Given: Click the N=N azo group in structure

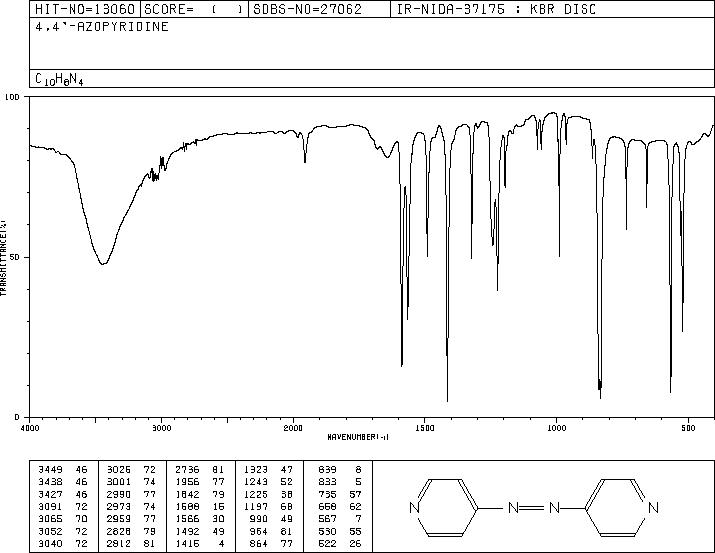Looking at the screenshot, I should tap(534, 507).
